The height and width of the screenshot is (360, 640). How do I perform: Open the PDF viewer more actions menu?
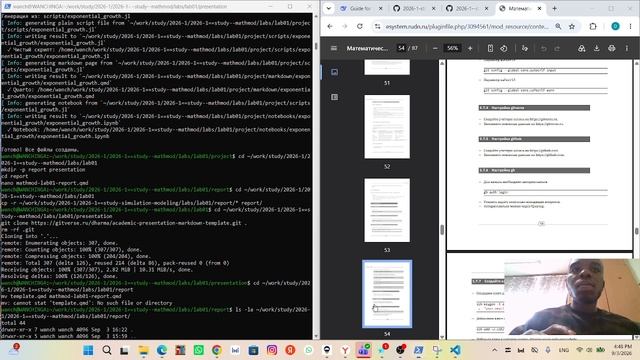coord(627,48)
